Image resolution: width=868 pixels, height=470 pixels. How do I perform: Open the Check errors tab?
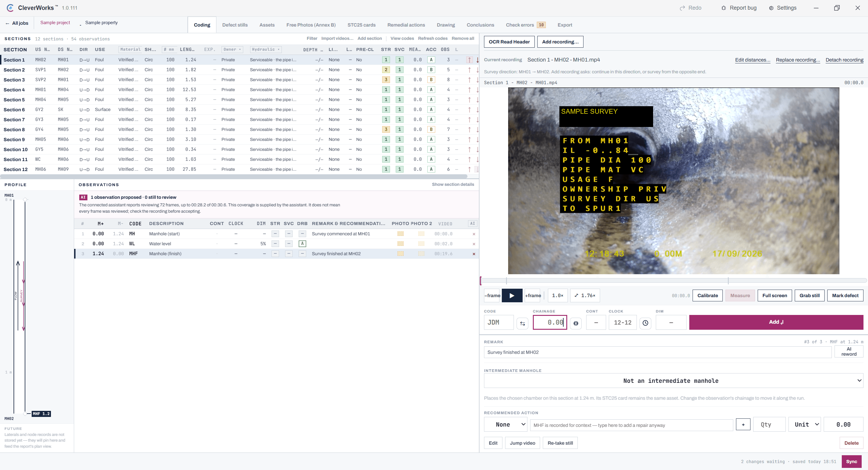(525, 25)
